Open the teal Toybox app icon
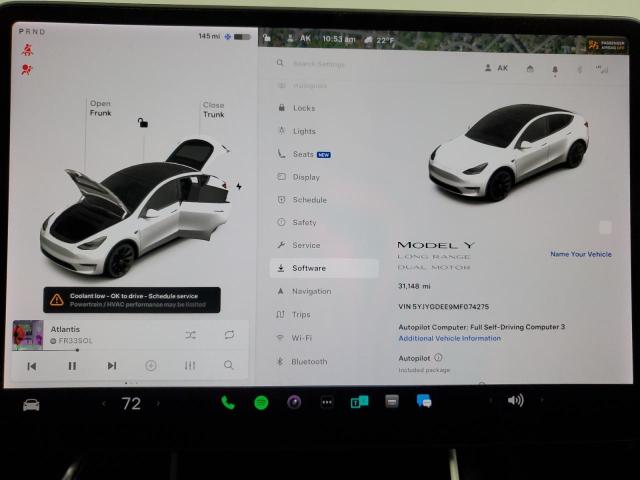This screenshot has width=640, height=480. pos(359,402)
